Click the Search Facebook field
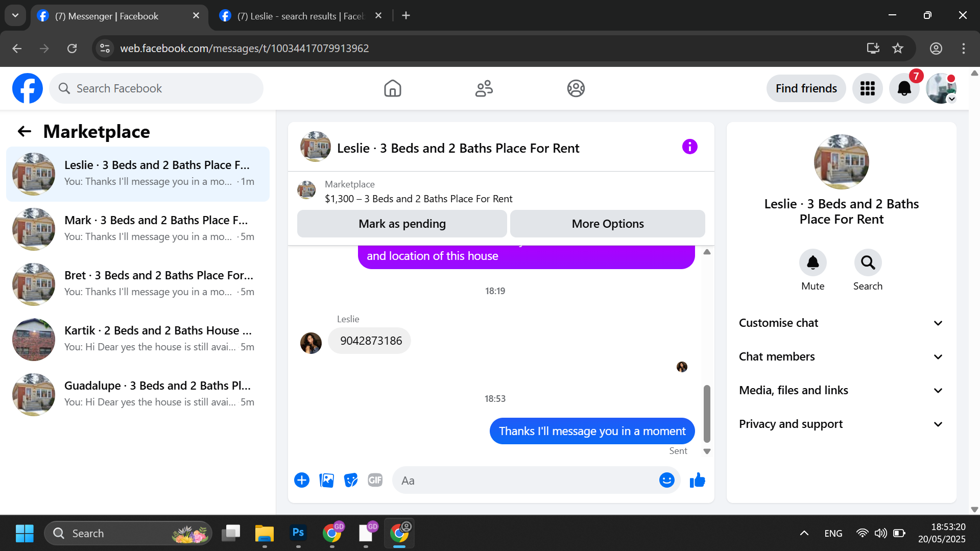This screenshot has width=980, height=551. tap(156, 88)
